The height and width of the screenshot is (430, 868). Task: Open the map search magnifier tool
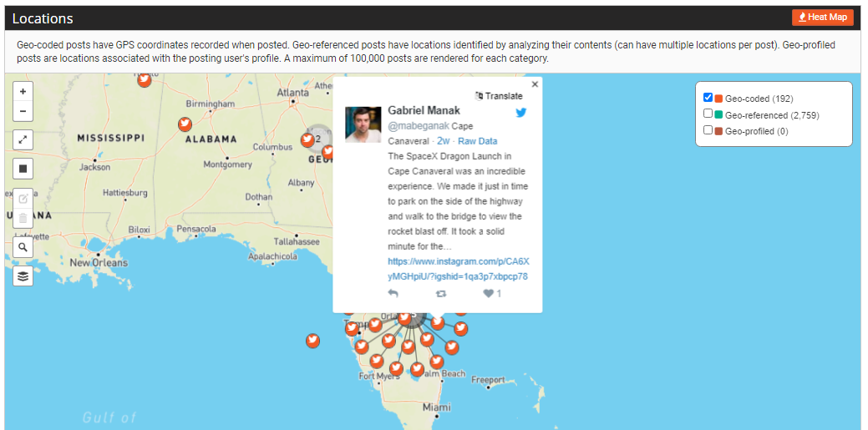pyautogui.click(x=23, y=247)
